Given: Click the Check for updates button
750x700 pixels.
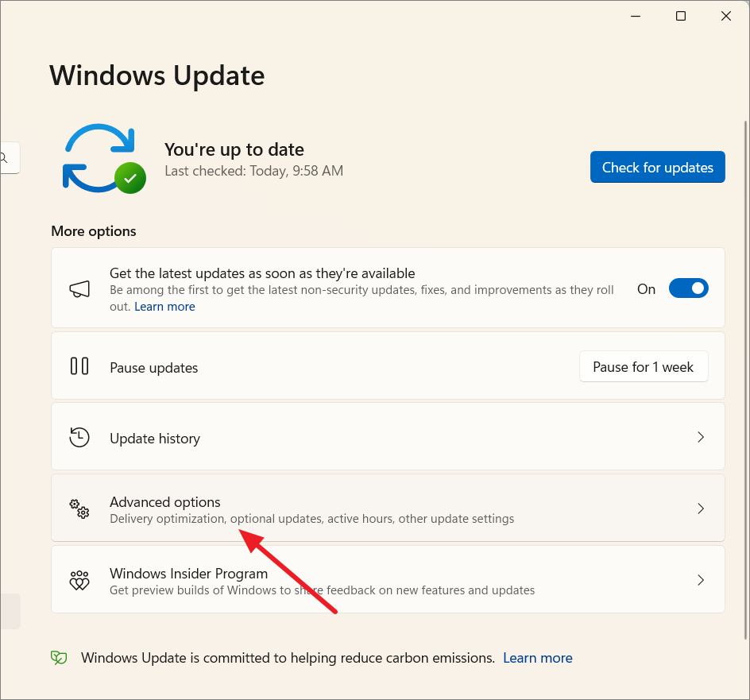Looking at the screenshot, I should pos(657,167).
